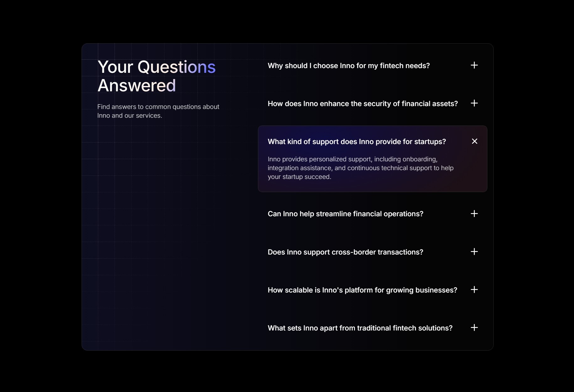
Task: Click the 'Find answers to common questions' subtitle
Action: click(x=158, y=111)
